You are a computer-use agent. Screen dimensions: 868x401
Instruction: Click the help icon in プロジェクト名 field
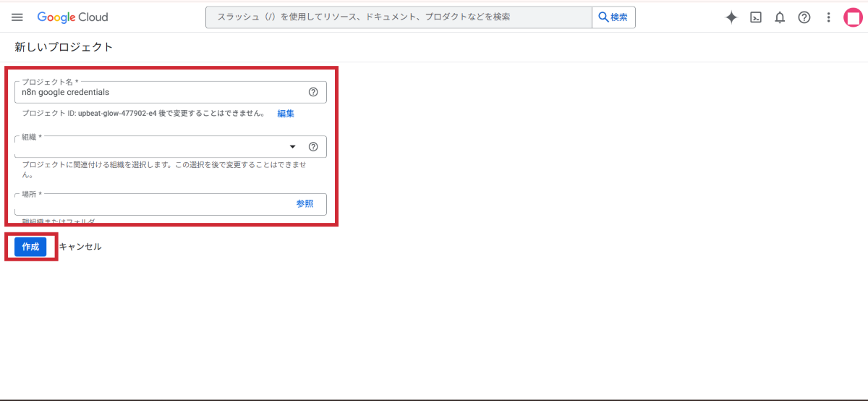313,92
